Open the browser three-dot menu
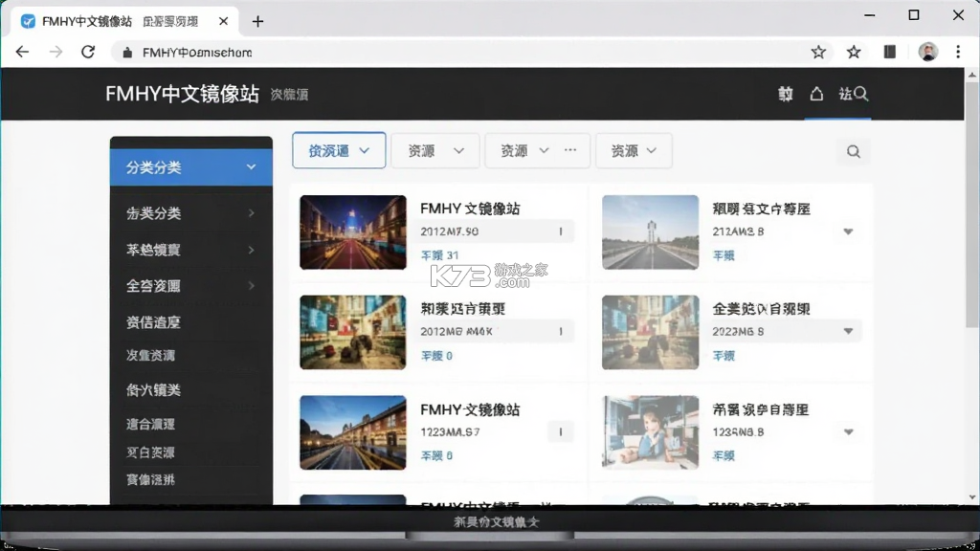 pos(958,52)
